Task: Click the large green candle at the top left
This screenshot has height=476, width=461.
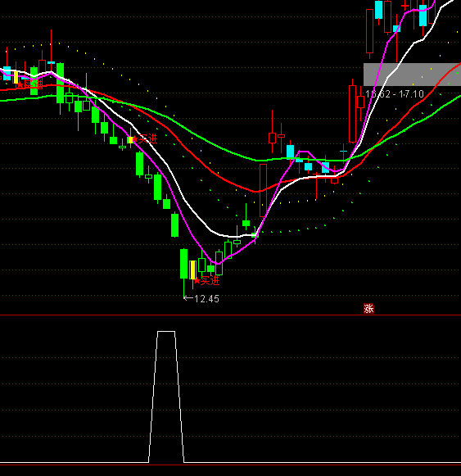Action: (x=60, y=84)
